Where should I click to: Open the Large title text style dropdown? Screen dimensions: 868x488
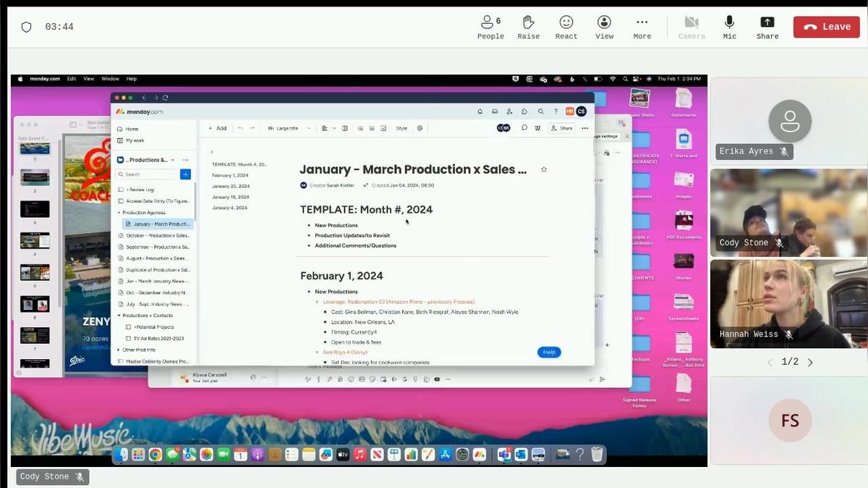[289, 128]
